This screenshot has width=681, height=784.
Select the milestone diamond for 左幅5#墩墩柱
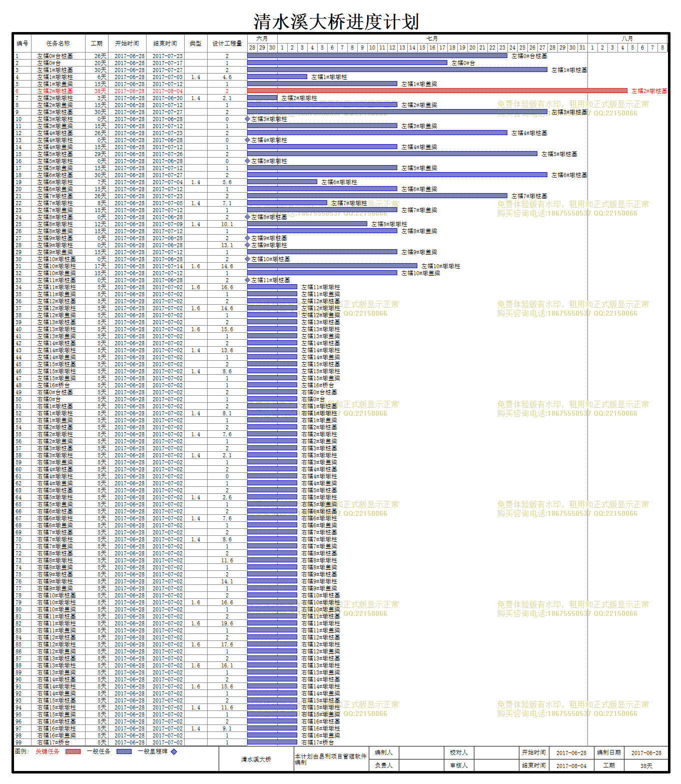tap(247, 161)
